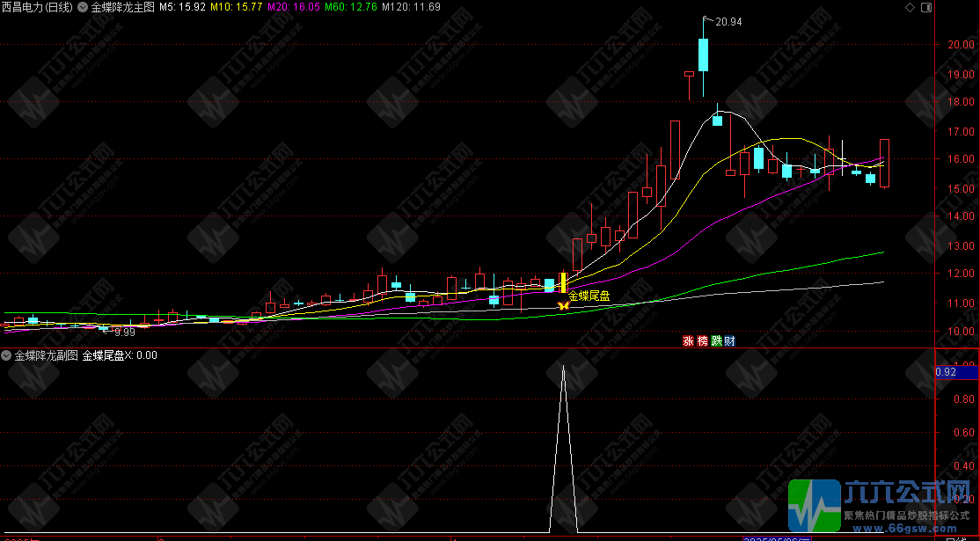
Task: Select the magenta M20 moving average label
Action: [x=294, y=7]
